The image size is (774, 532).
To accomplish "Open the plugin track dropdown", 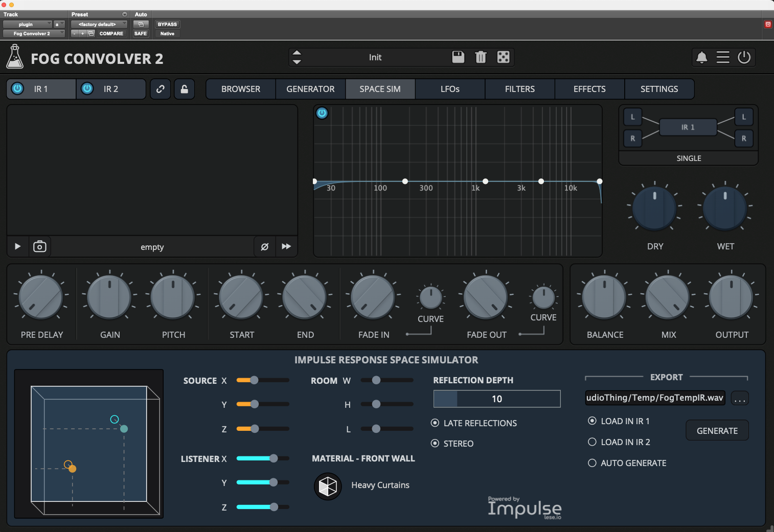I will [x=28, y=24].
